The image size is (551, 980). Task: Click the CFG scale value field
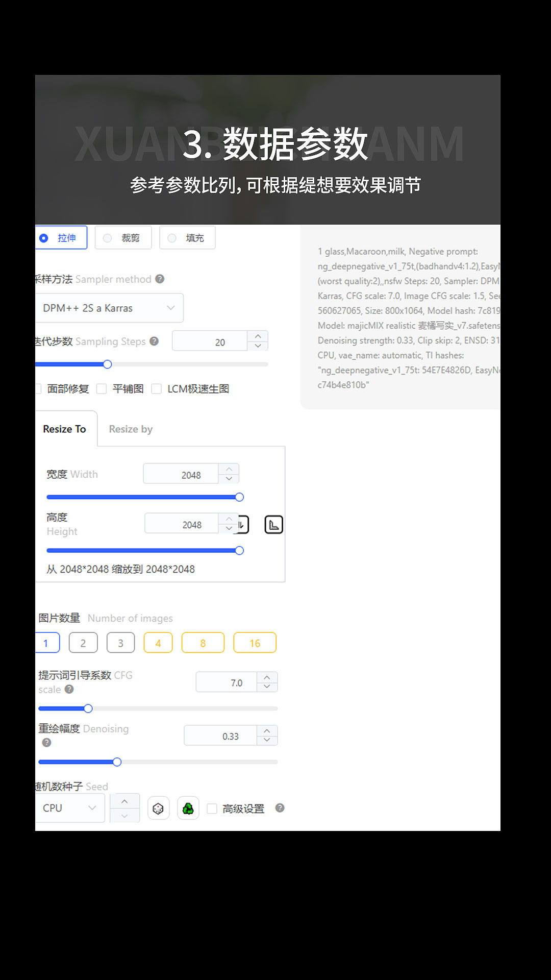point(227,682)
